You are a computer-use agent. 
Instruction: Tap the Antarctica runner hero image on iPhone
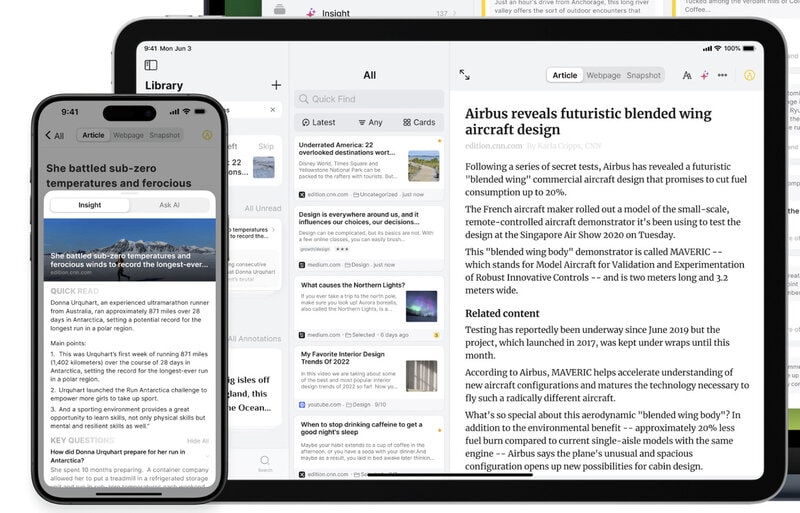pyautogui.click(x=130, y=250)
